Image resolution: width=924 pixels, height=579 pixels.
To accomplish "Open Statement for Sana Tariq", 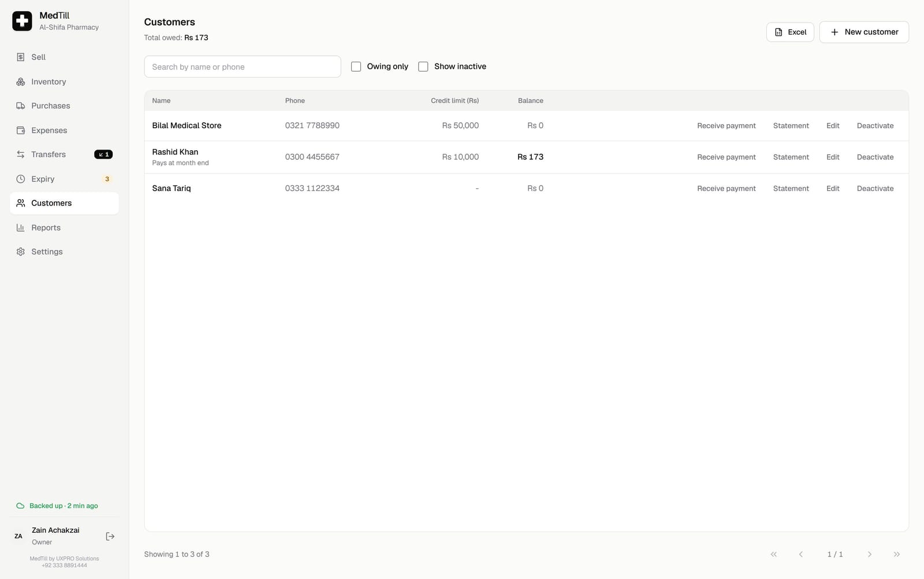I will [x=791, y=188].
